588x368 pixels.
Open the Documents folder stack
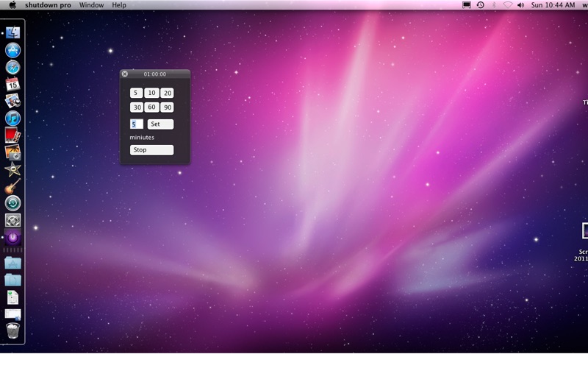12,280
